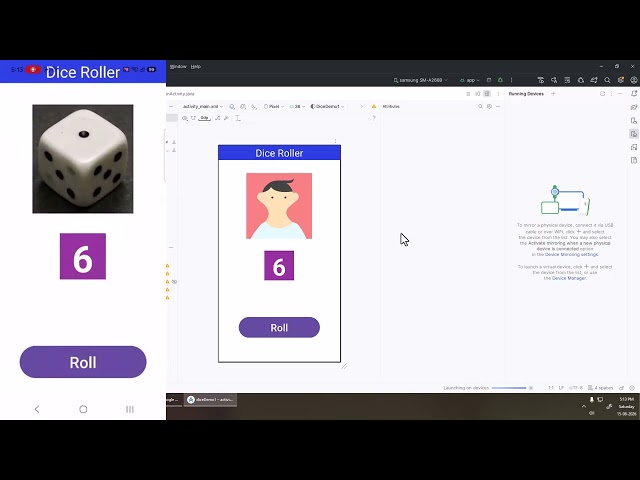The image size is (640, 480).
Task: Switch editor to Split view mode
Action: tap(478, 94)
